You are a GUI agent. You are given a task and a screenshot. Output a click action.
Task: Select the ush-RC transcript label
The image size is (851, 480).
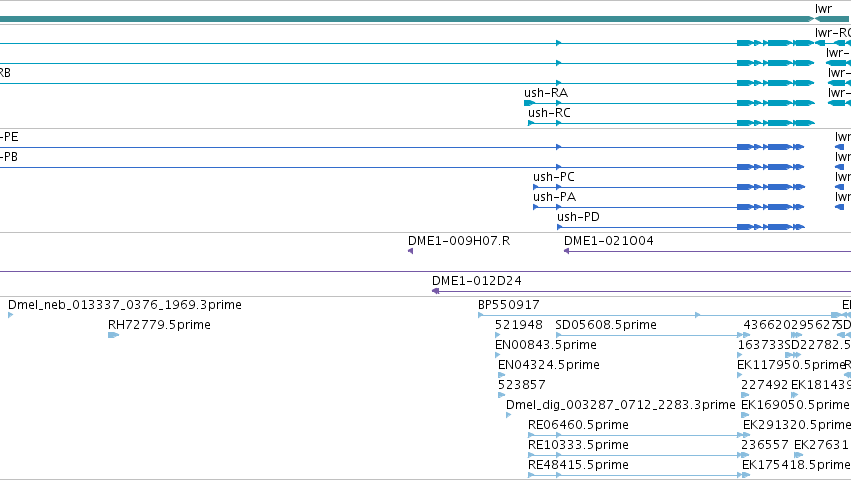point(549,113)
